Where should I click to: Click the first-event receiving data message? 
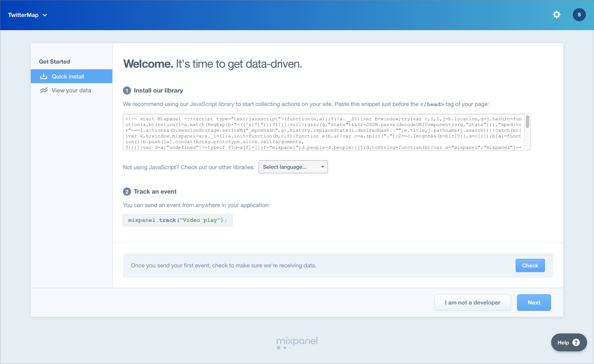point(223,265)
